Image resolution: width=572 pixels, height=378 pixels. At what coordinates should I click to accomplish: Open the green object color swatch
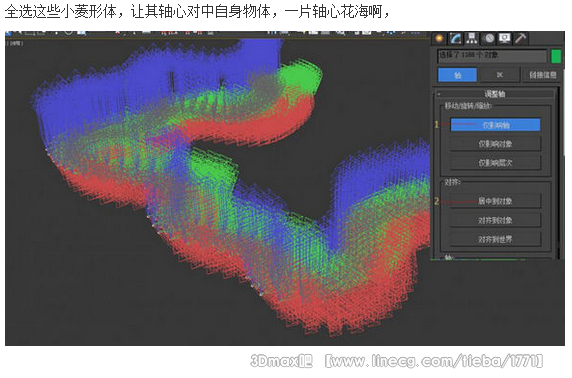tap(556, 56)
